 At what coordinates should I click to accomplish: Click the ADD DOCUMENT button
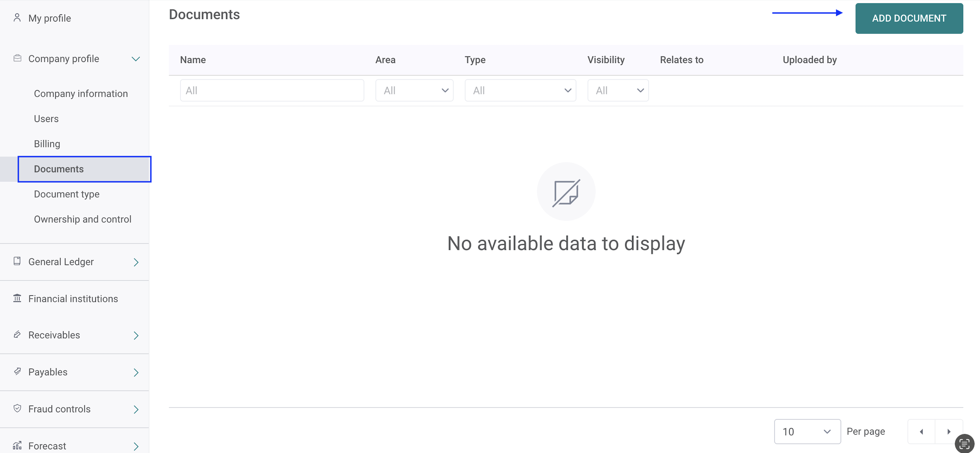click(909, 18)
